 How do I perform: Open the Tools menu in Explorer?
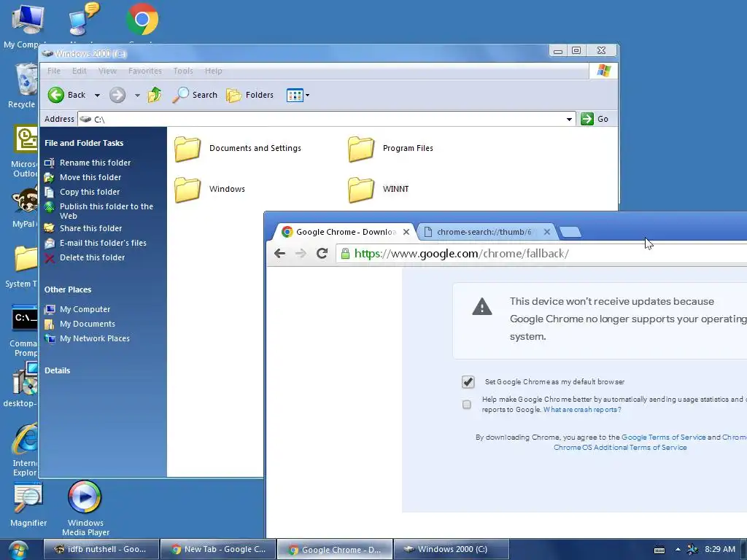[x=183, y=71]
